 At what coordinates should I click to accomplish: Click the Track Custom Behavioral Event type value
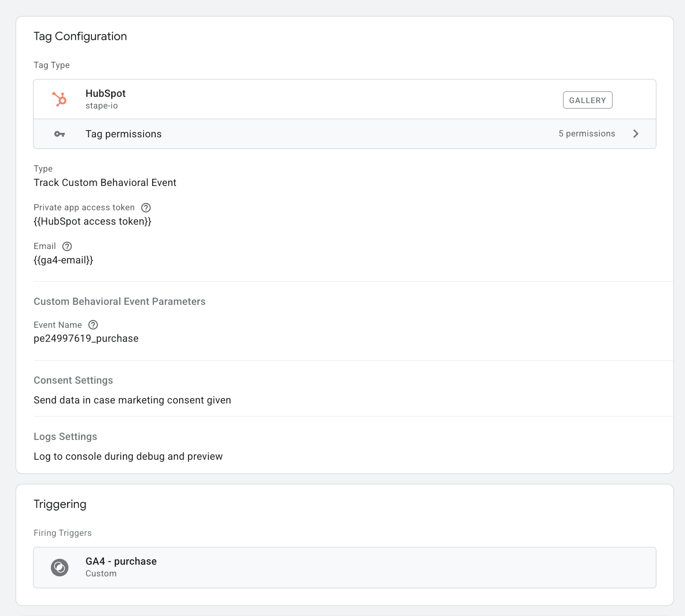pyautogui.click(x=105, y=183)
